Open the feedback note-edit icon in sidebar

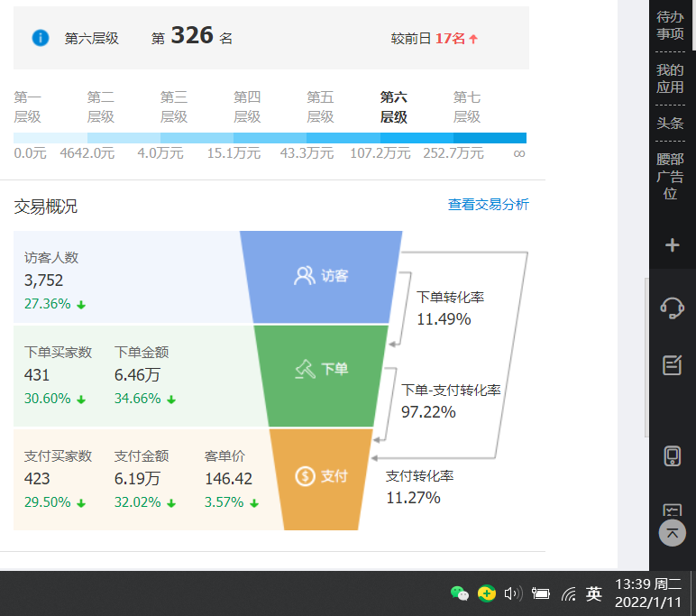point(672,365)
